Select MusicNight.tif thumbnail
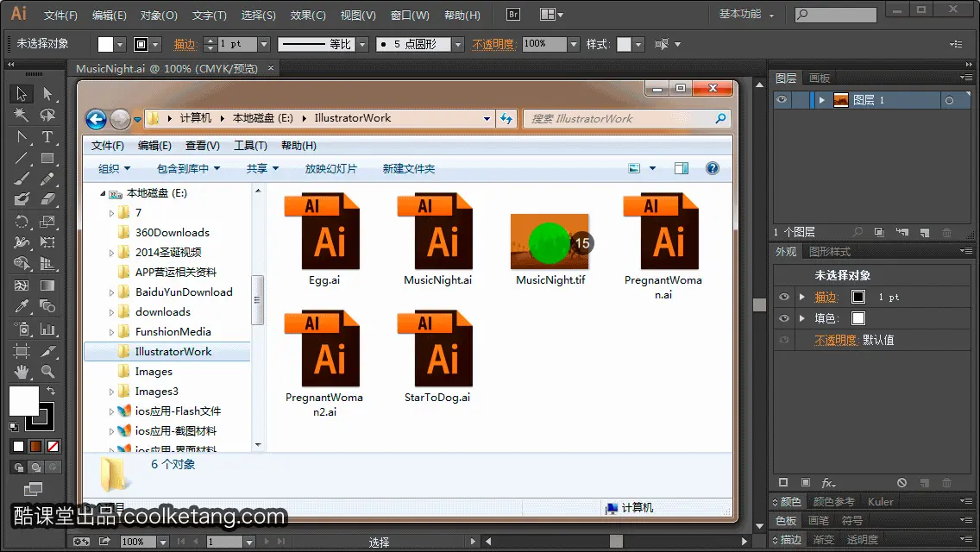 (x=550, y=241)
